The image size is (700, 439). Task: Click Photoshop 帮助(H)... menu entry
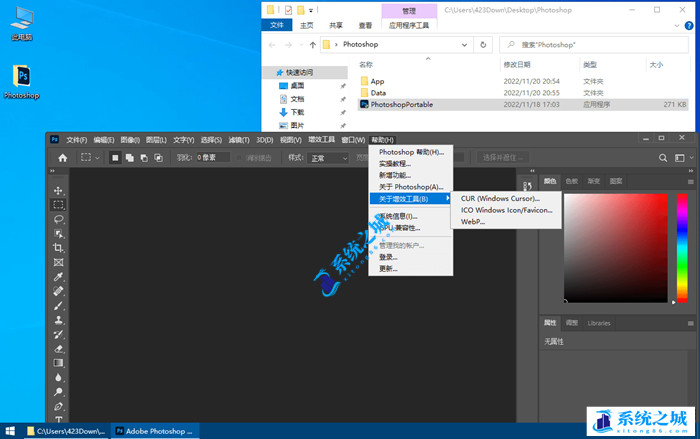click(x=411, y=152)
